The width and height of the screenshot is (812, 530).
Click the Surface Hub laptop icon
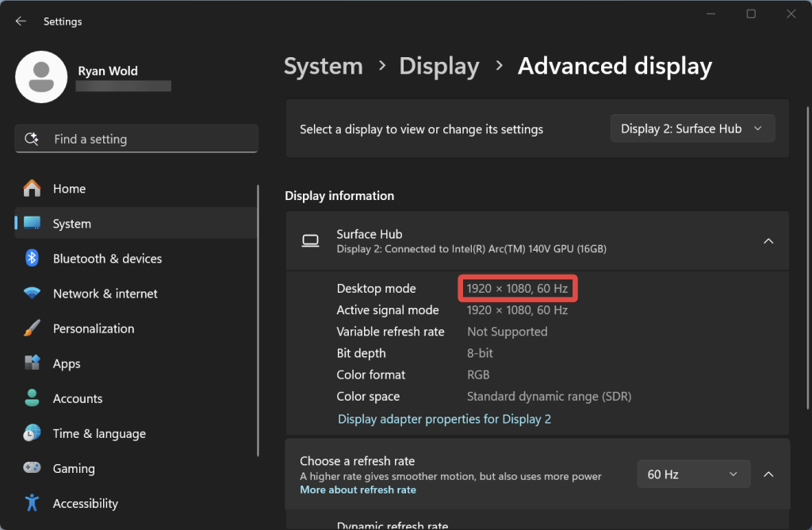(x=311, y=241)
